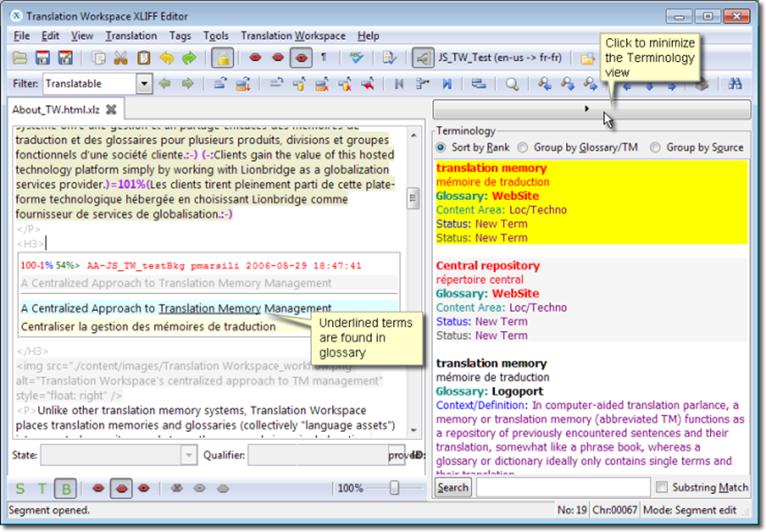Cut selected text with the scissors icon
Screen dimensions: 766x532
click(x=119, y=57)
